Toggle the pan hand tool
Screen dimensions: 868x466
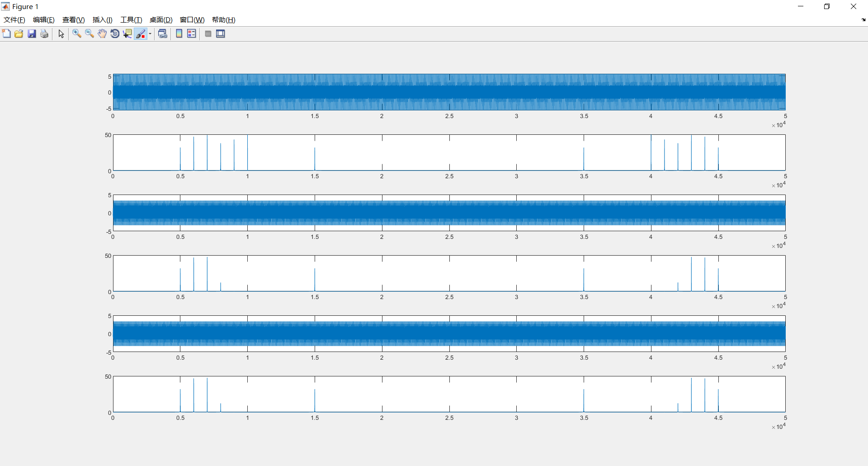(102, 33)
